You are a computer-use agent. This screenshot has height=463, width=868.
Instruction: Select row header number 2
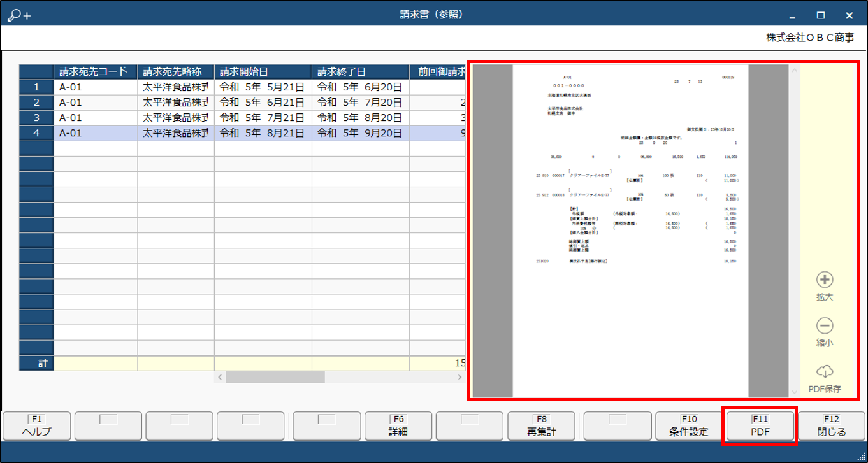point(36,103)
